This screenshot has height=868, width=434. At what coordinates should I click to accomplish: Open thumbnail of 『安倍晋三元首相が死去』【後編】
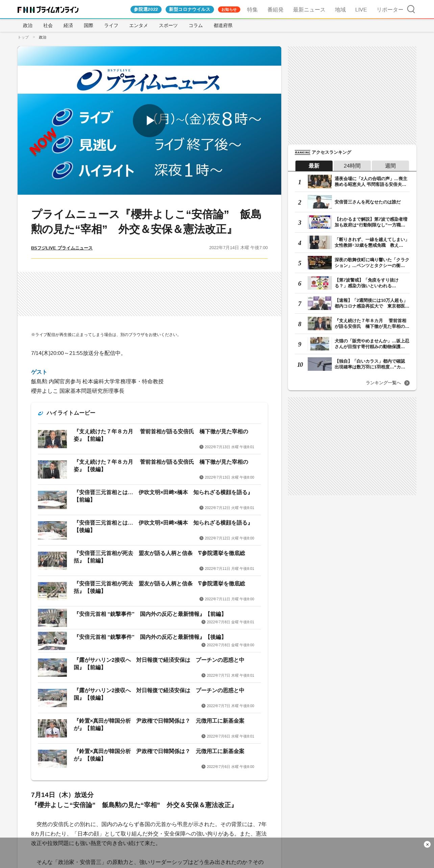52,591
